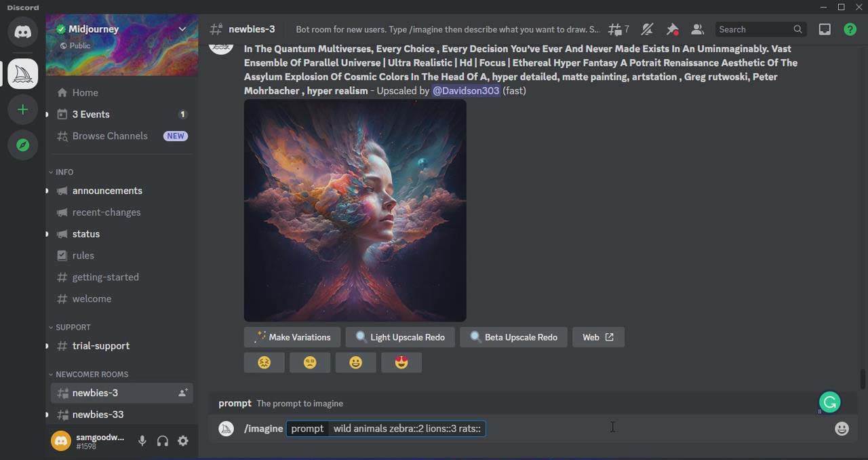Collapse the Midjourney server dropdown arrow
868x460 pixels.
click(182, 29)
